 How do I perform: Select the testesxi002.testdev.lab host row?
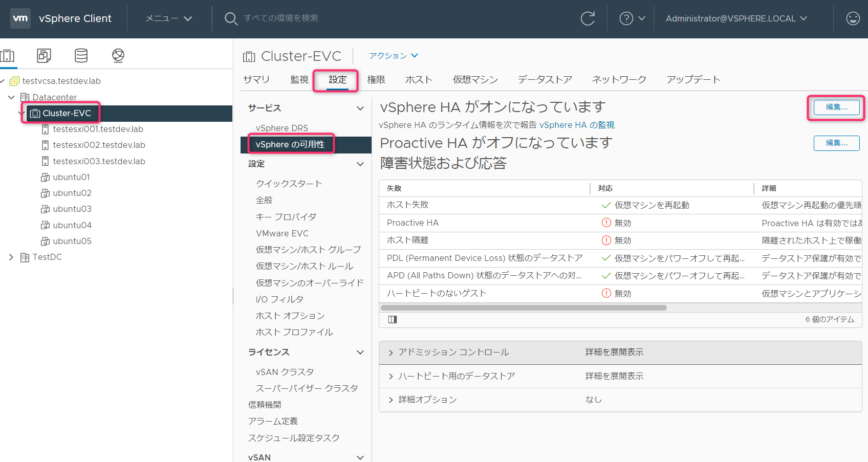click(99, 145)
